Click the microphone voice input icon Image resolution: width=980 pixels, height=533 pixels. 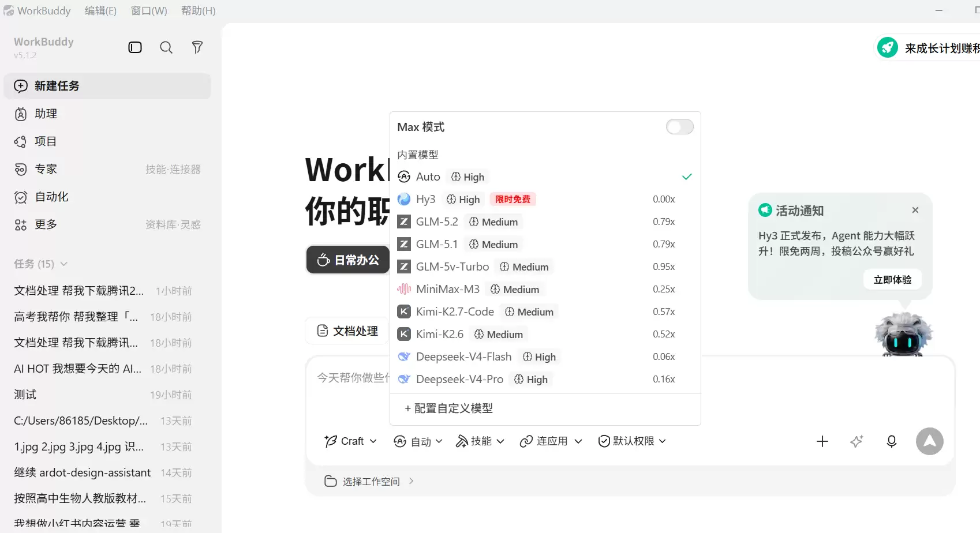pyautogui.click(x=892, y=441)
